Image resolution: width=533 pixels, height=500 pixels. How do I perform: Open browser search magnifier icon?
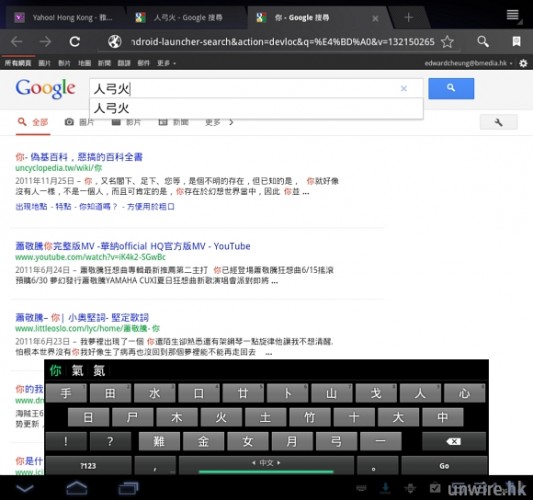click(x=483, y=41)
